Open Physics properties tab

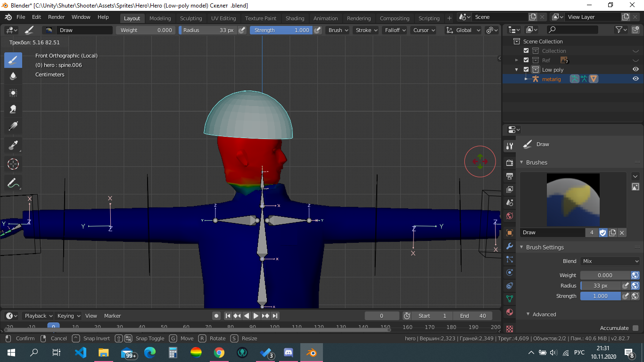[509, 272]
